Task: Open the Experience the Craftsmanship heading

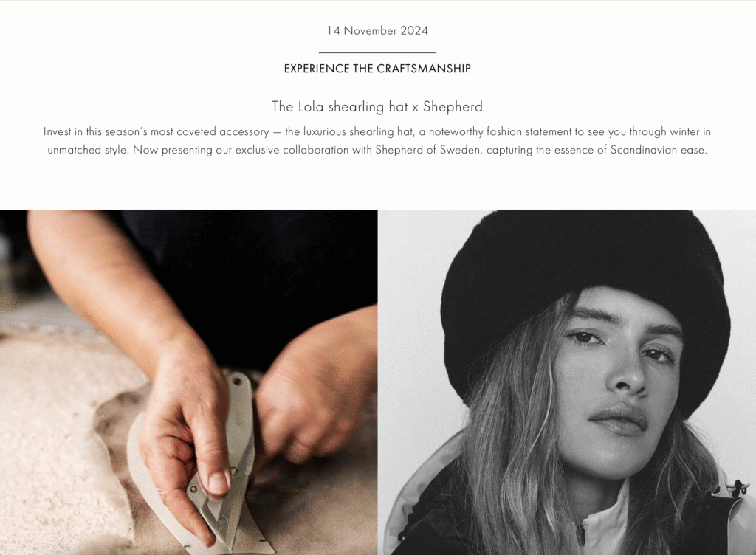Action: pos(377,69)
